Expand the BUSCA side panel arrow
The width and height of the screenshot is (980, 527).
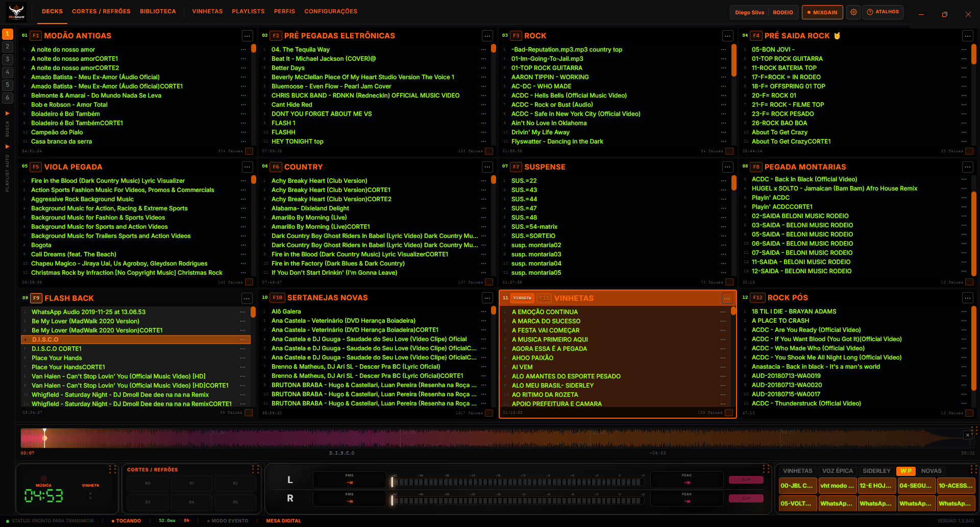coord(8,113)
